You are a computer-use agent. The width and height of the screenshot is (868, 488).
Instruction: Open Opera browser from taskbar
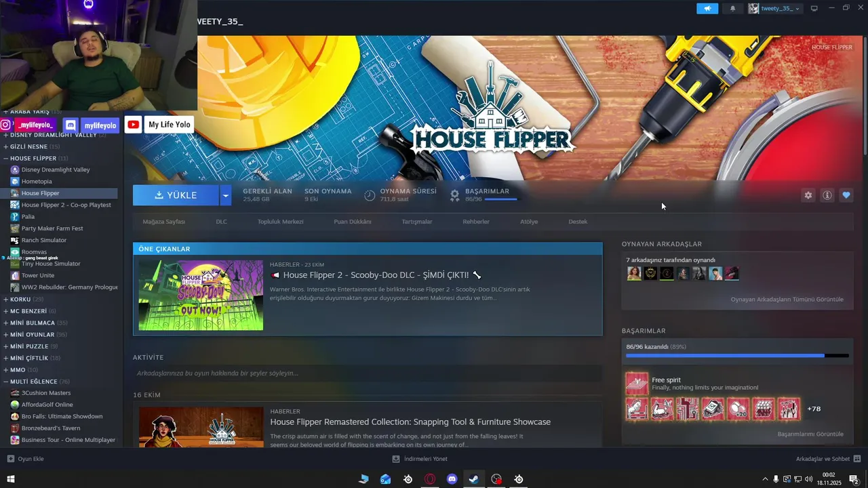click(x=429, y=479)
